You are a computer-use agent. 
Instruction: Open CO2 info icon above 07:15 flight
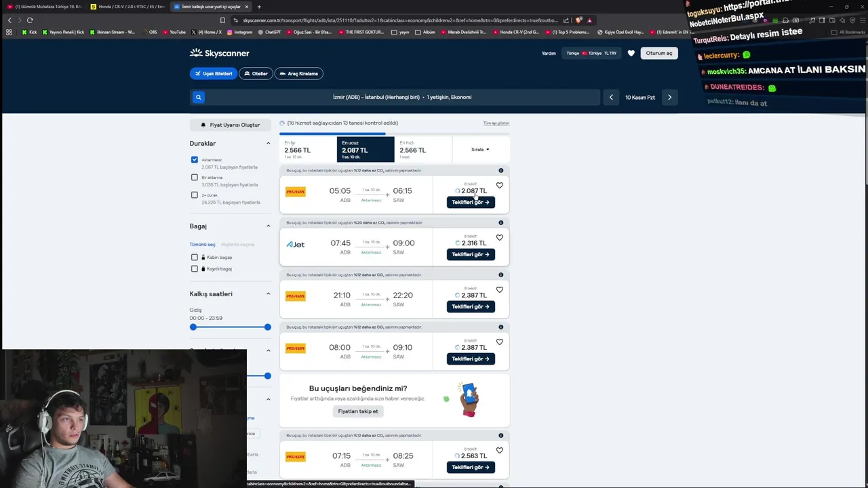501,435
